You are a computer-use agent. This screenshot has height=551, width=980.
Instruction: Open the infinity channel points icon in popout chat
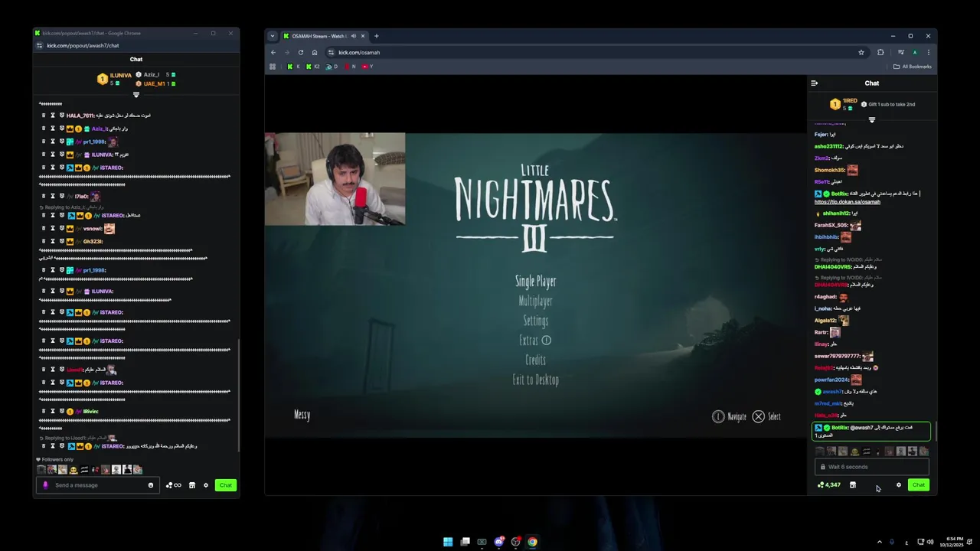[x=174, y=485]
